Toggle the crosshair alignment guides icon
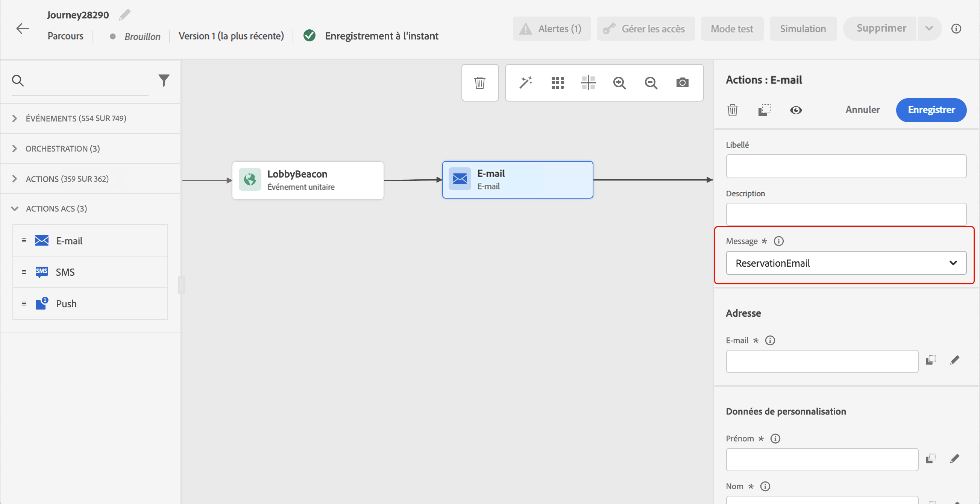The image size is (980, 504). click(588, 82)
